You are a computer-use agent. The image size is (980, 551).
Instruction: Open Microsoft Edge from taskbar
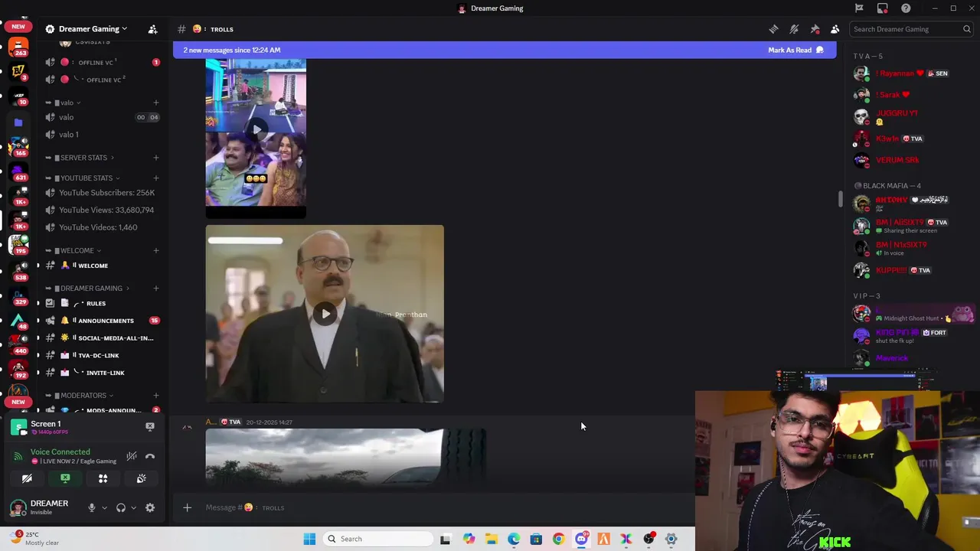click(514, 539)
